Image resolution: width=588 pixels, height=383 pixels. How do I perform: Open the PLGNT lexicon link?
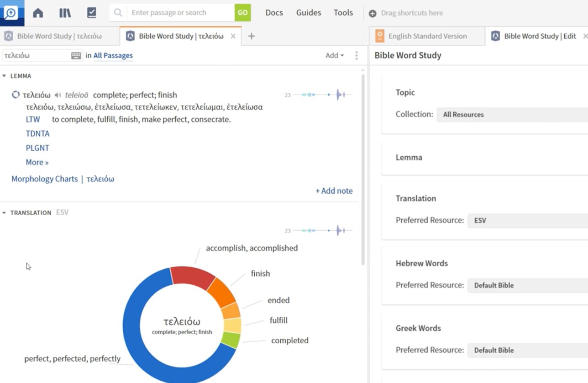[37, 148]
